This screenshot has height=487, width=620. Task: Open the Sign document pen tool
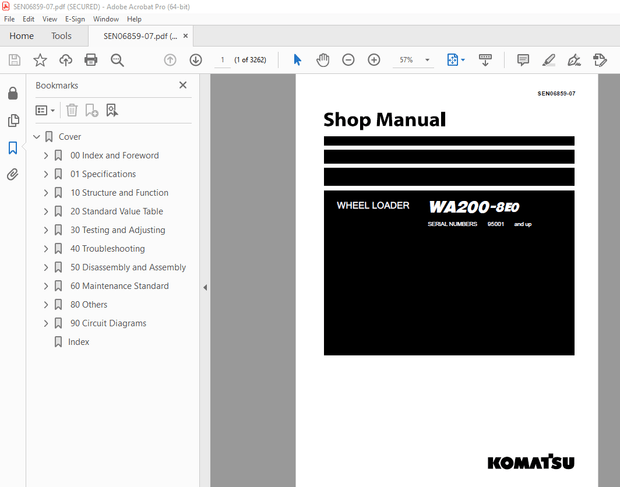(x=574, y=60)
